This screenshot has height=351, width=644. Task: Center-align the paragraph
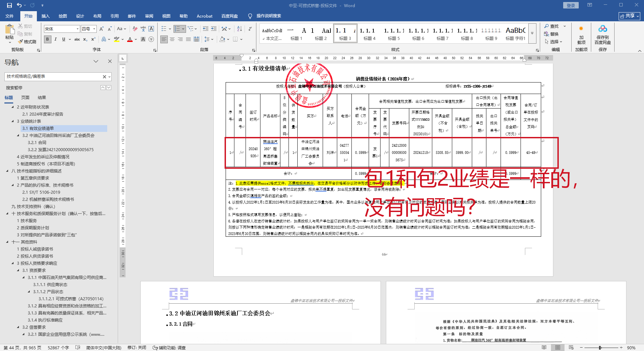(x=172, y=39)
